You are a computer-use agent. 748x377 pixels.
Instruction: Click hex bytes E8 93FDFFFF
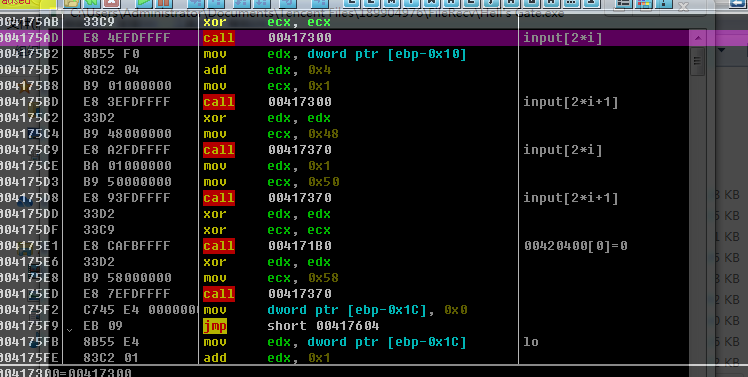tap(127, 198)
